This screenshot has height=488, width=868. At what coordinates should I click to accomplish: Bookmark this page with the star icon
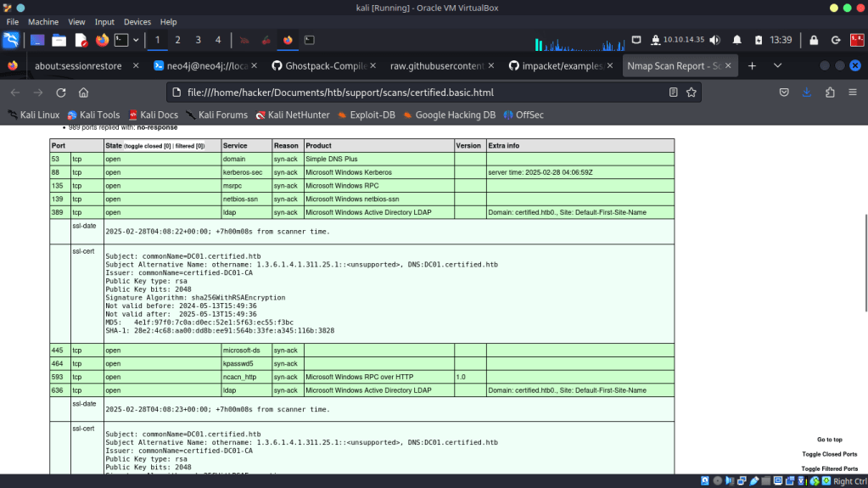coord(692,93)
